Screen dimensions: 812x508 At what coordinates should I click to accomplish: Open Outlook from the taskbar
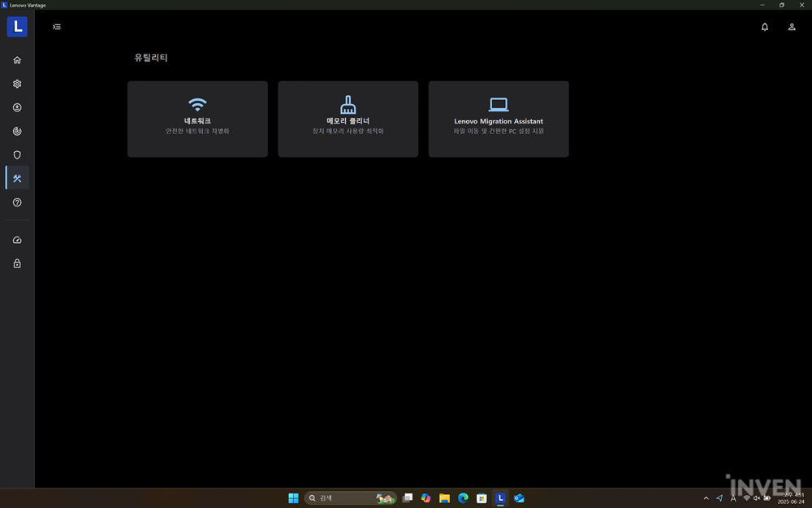[519, 498]
